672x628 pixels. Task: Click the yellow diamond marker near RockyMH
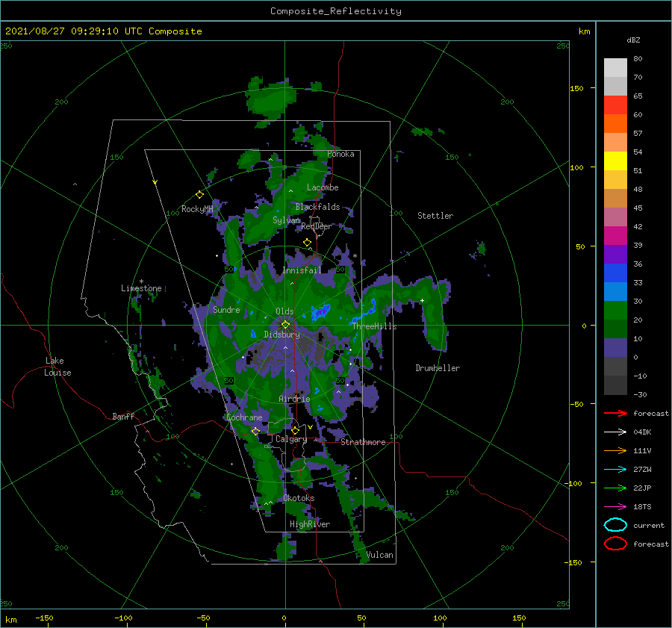tap(199, 195)
